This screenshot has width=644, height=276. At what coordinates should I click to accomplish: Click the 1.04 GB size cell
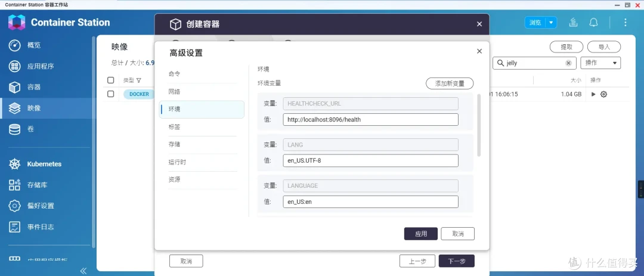(571, 94)
